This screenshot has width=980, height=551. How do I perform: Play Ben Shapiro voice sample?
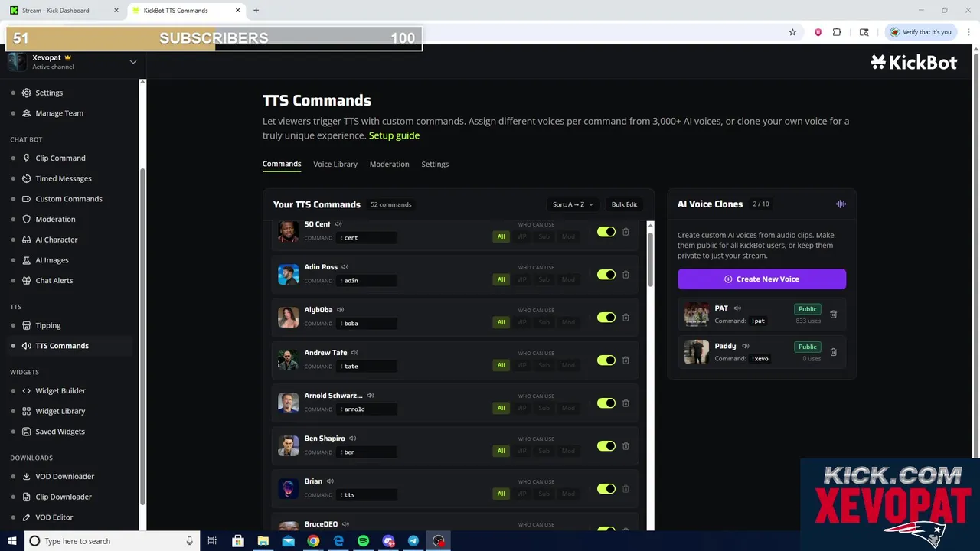[x=353, y=439]
